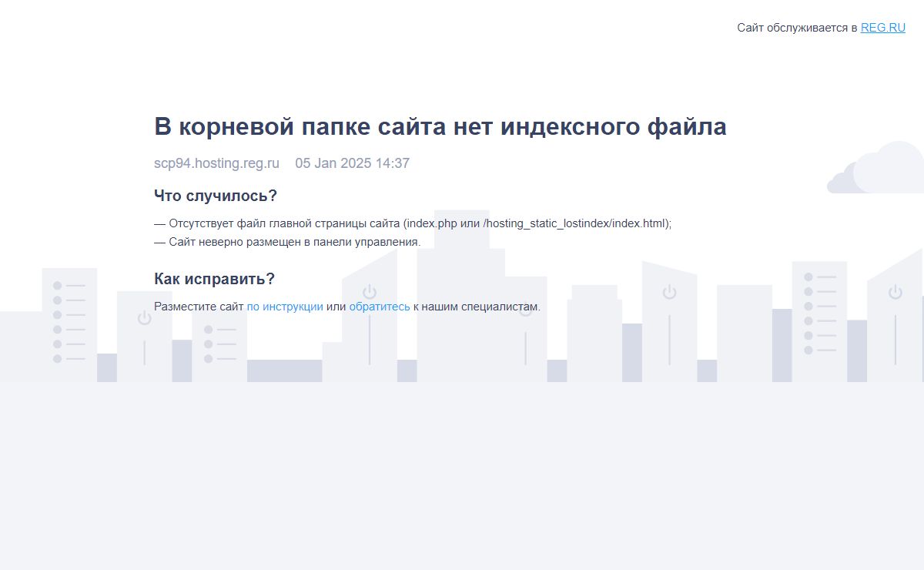924x570 pixels.
Task: Click the 'Что случилось?' subheading
Action: (216, 196)
